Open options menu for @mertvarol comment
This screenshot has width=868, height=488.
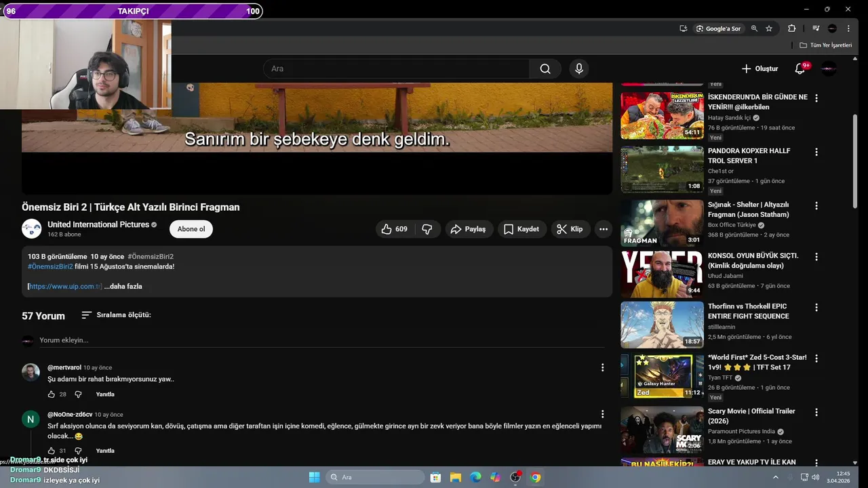(x=602, y=368)
